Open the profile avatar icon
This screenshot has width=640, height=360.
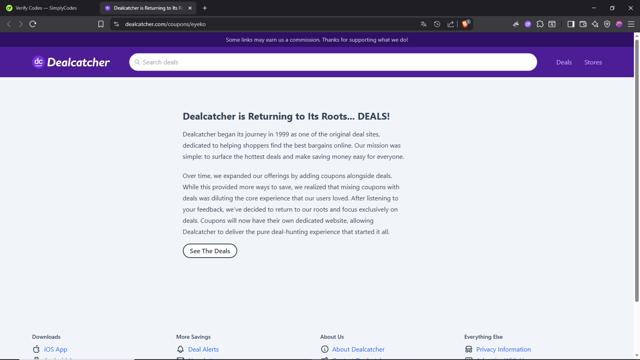[x=619, y=24]
